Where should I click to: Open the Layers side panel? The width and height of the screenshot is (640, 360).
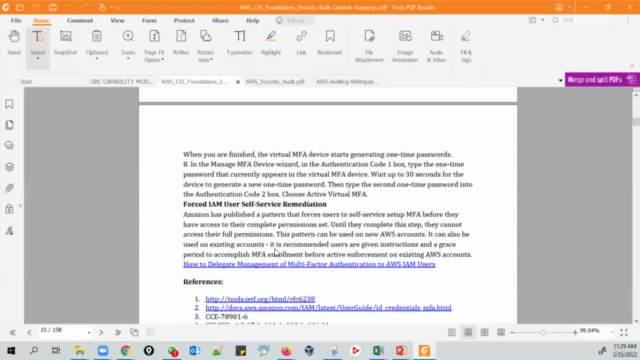pyautogui.click(x=9, y=167)
